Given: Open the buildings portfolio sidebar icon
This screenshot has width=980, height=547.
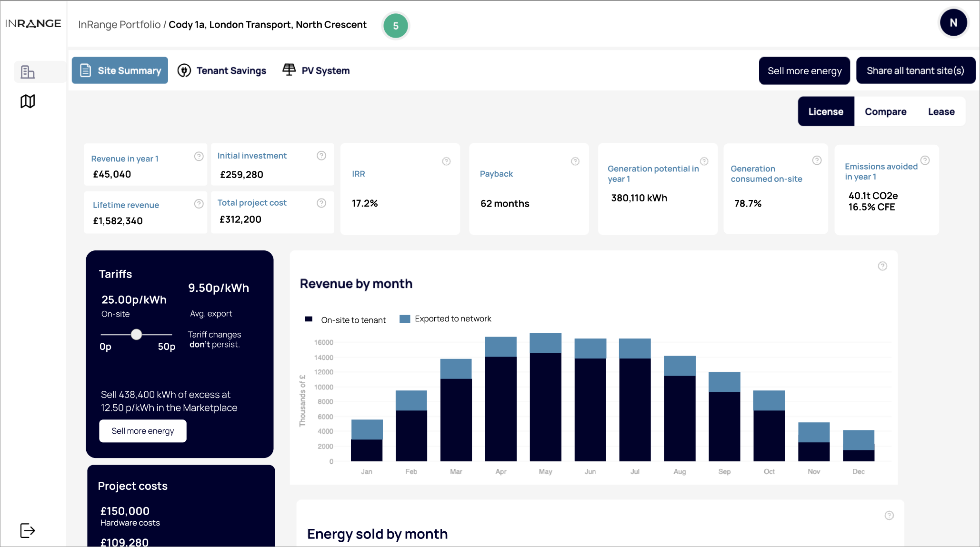Looking at the screenshot, I should [28, 72].
